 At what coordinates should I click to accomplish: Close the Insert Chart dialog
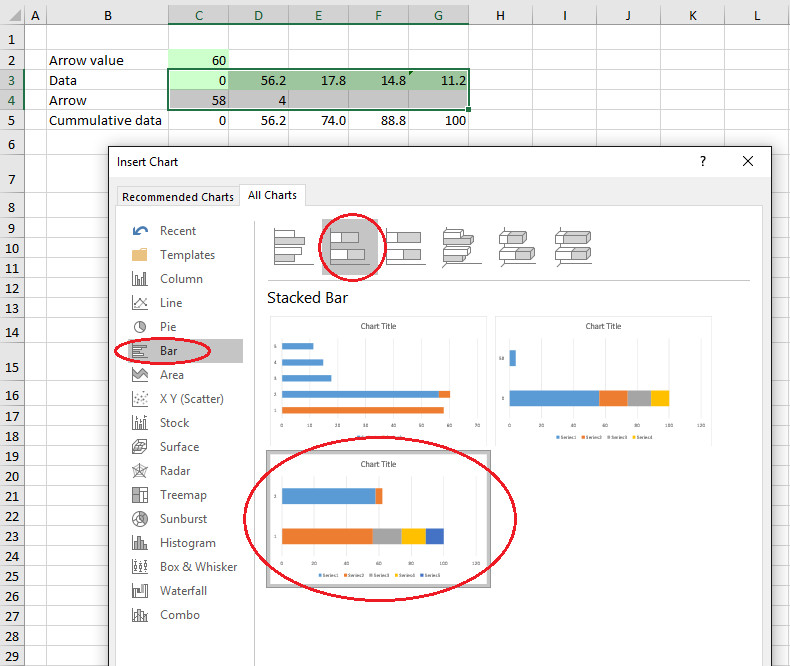tap(747, 161)
